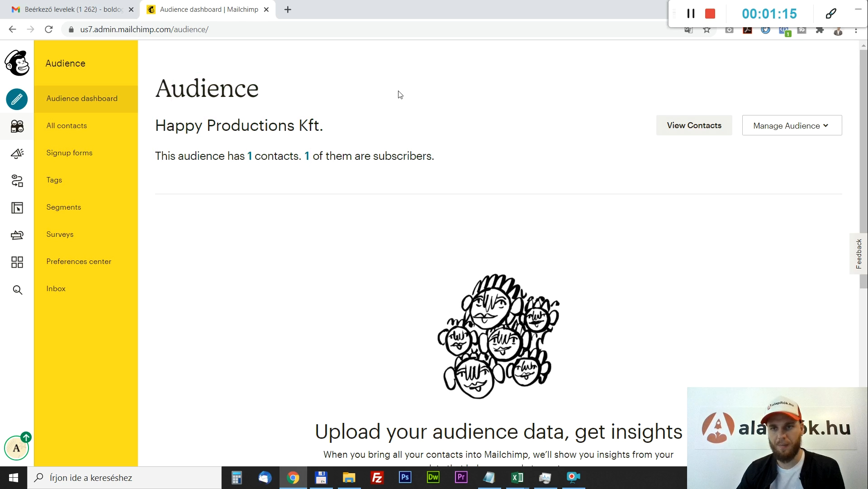Open the Create pencil icon
Viewport: 868px width, 489px height.
pos(17,99)
